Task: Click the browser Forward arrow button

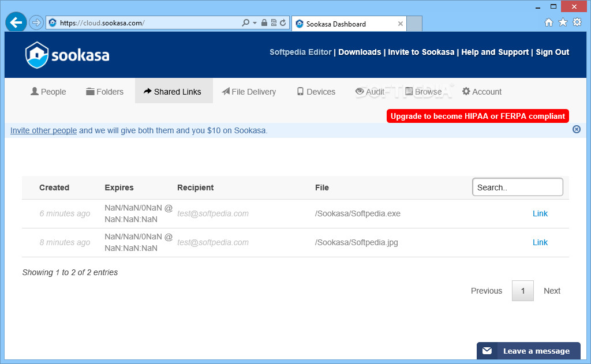Action: tap(36, 22)
